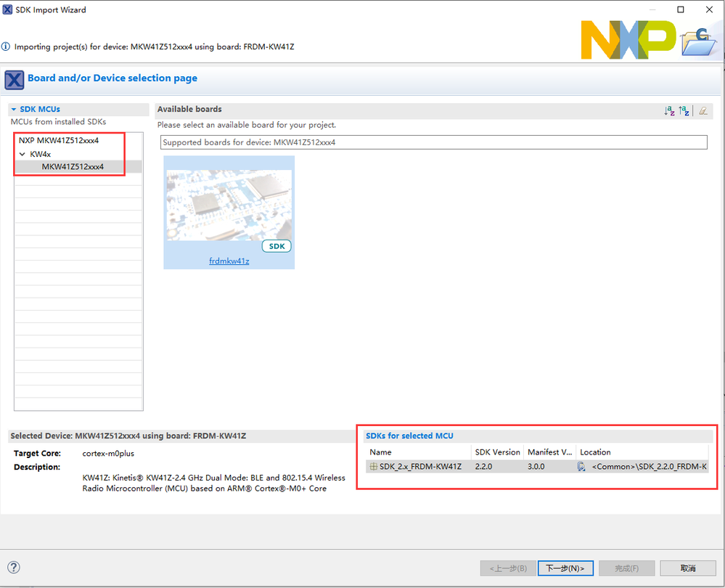Collapse the SDK MCUs section triangle
Viewport: 725px width, 588px height.
pos(14,109)
